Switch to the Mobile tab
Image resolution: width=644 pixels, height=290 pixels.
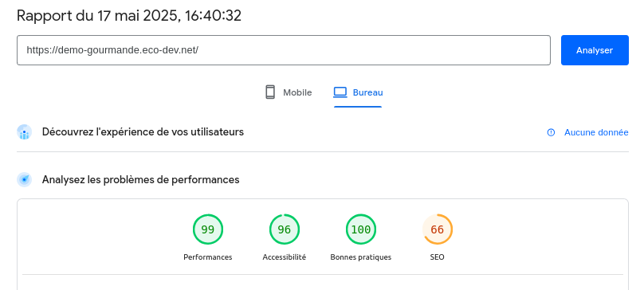pyautogui.click(x=289, y=92)
